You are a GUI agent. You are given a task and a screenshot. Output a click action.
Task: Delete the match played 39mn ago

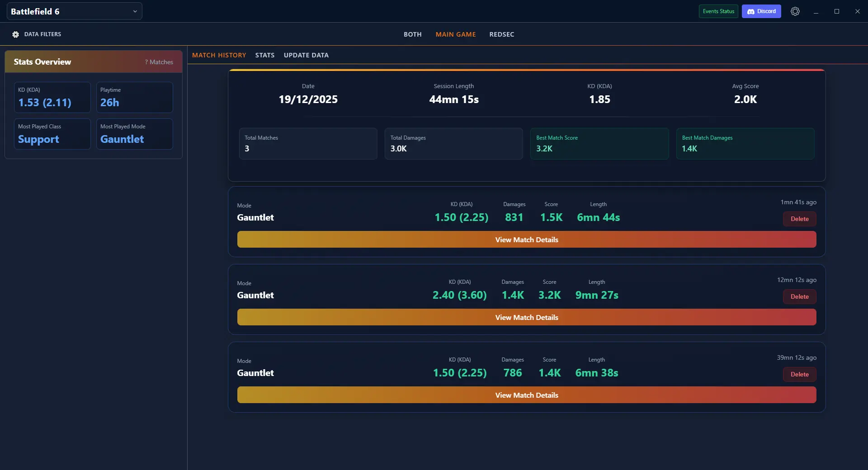point(799,374)
